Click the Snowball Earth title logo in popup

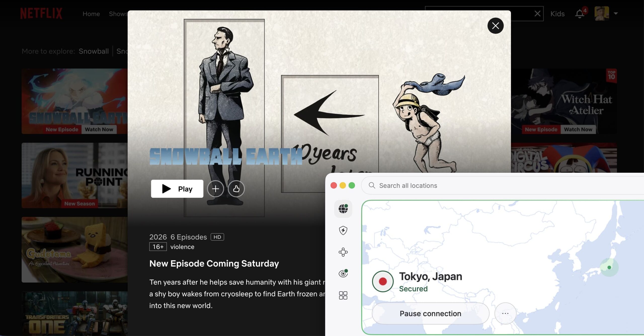[226, 156]
